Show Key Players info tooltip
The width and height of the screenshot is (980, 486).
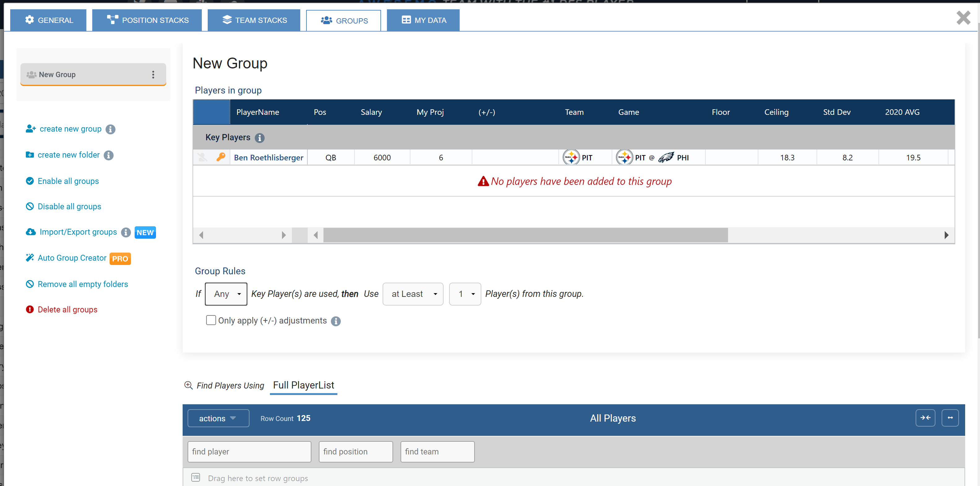coord(260,138)
